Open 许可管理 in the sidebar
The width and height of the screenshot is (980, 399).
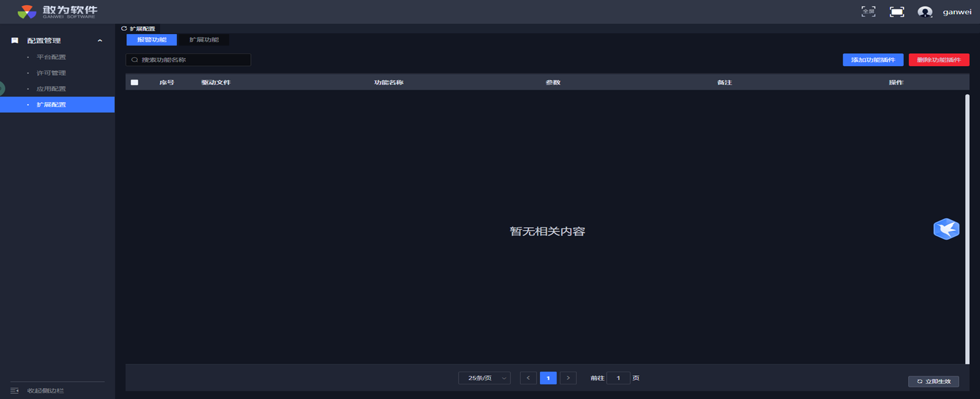pyautogui.click(x=51, y=73)
